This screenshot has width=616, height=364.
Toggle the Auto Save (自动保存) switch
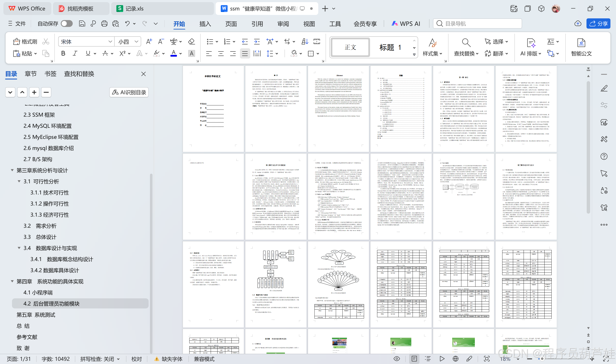pos(67,23)
